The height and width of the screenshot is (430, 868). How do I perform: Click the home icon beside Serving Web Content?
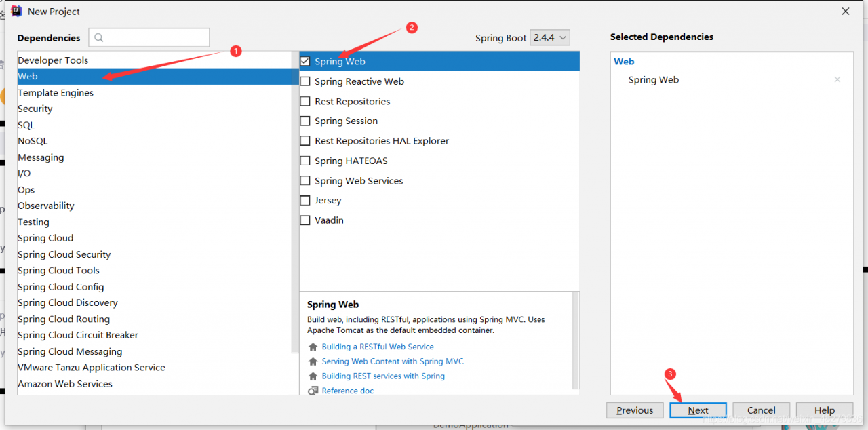coord(313,361)
